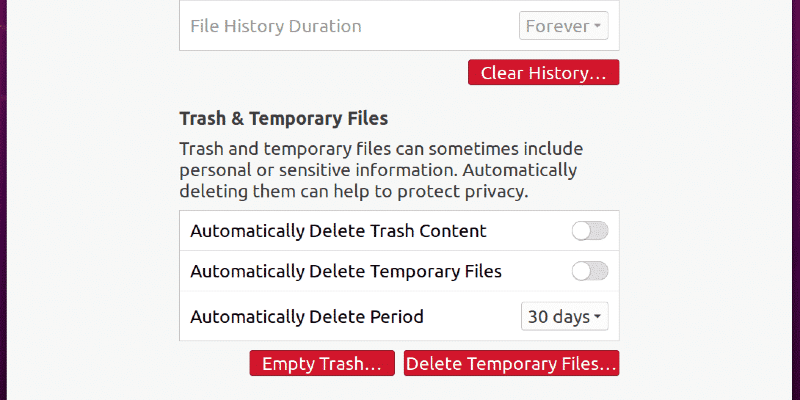
Task: Enable Automatically Delete Trash Content switch
Action: click(x=589, y=231)
